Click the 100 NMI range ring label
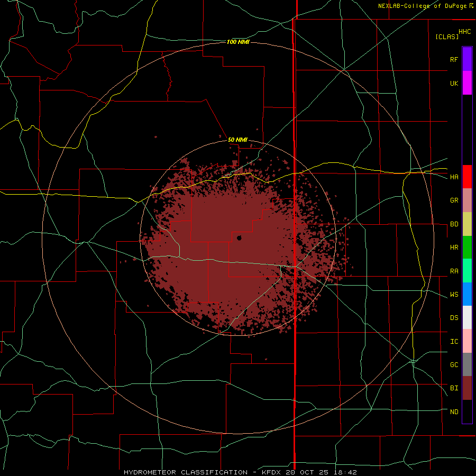 (x=238, y=42)
